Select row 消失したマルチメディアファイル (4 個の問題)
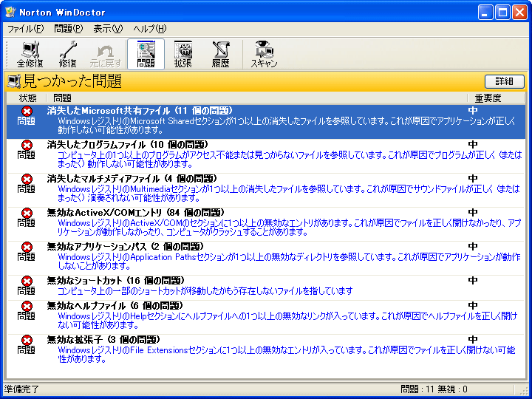Image resolution: width=532 pixels, height=399 pixels. pos(266,190)
